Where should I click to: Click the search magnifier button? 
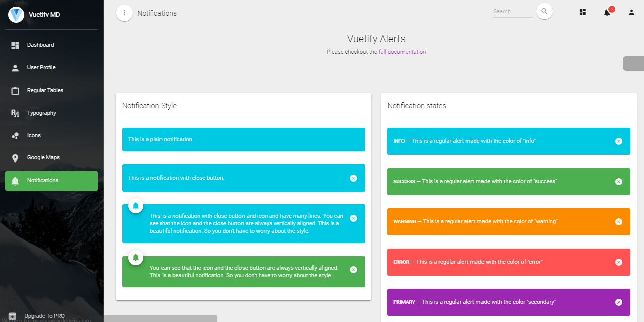[544, 11]
